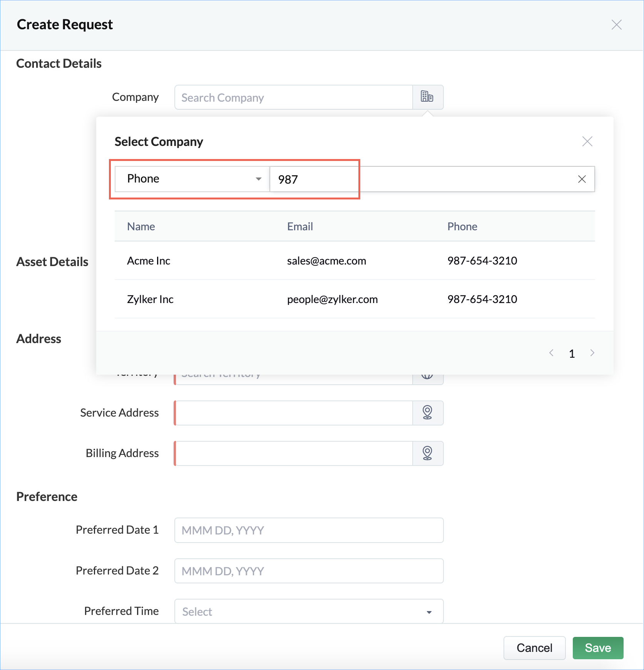Click the Billing Address text field
Viewport: 644px width, 670px height.
pos(294,453)
